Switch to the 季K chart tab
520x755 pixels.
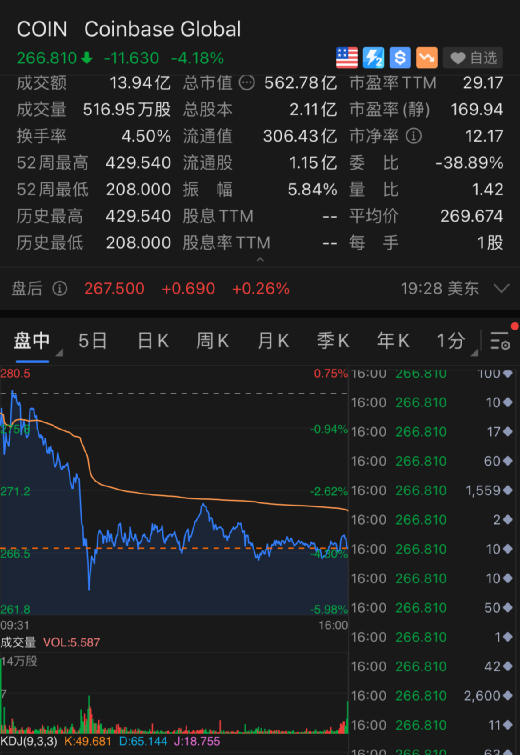[333, 341]
